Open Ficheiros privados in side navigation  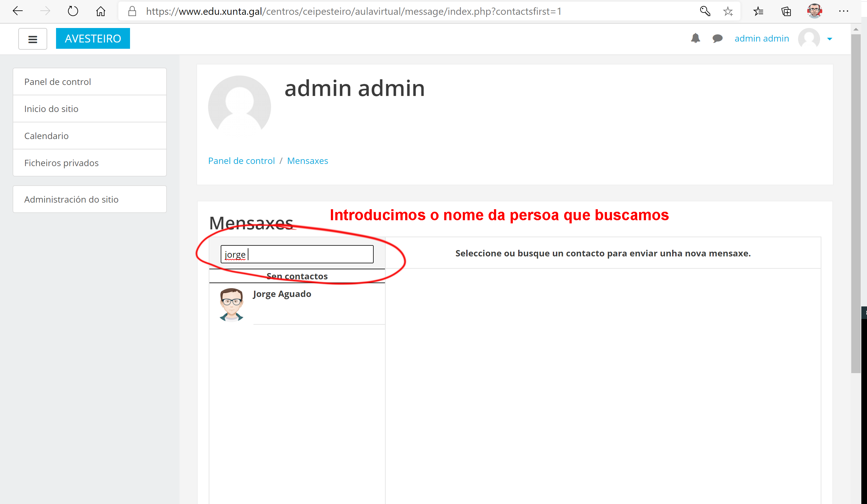tap(61, 163)
